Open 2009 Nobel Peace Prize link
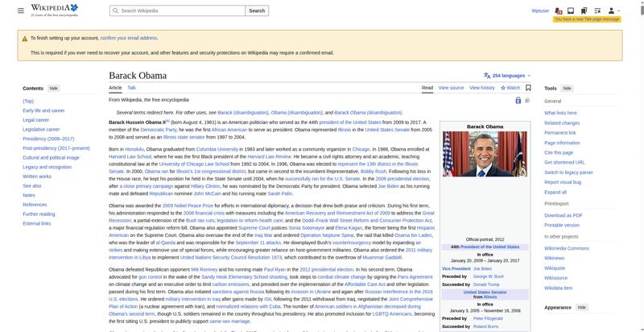 [x=188, y=205]
